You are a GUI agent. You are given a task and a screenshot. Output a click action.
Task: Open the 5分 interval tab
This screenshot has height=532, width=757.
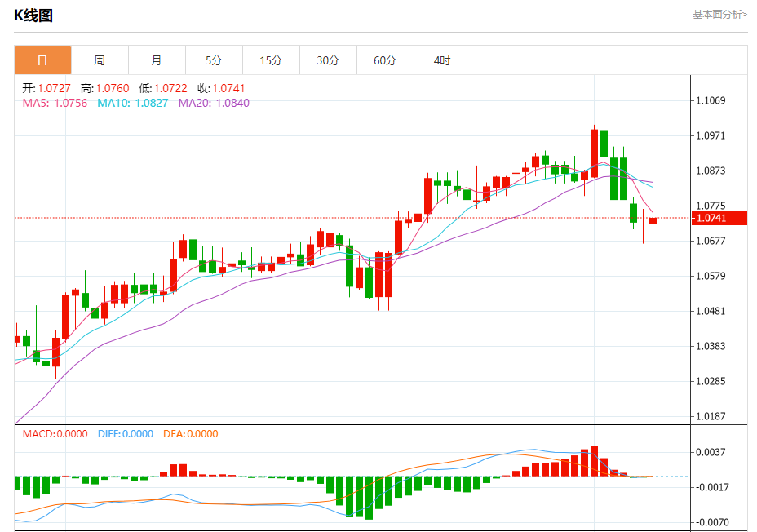214,60
